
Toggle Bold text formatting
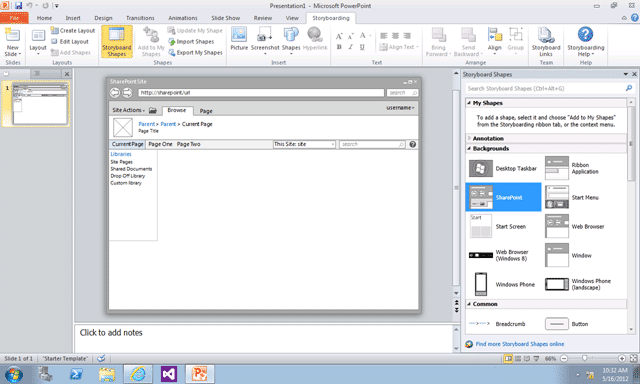tap(339, 47)
